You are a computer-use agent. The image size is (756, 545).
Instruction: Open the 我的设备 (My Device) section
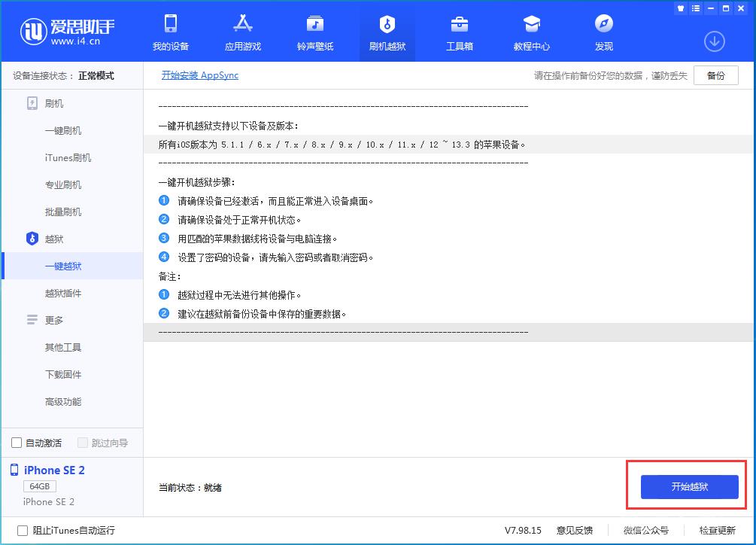172,32
